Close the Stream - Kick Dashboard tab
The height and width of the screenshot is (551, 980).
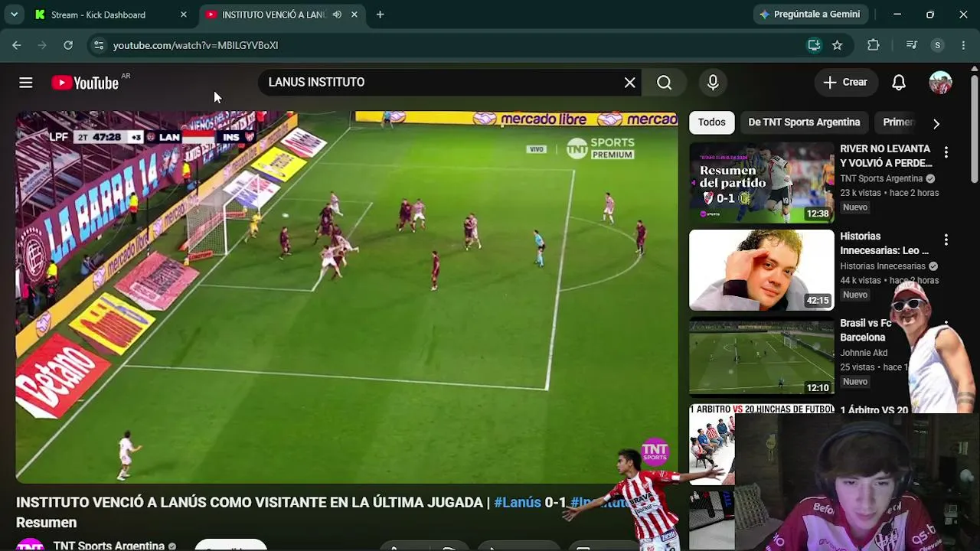pyautogui.click(x=183, y=15)
